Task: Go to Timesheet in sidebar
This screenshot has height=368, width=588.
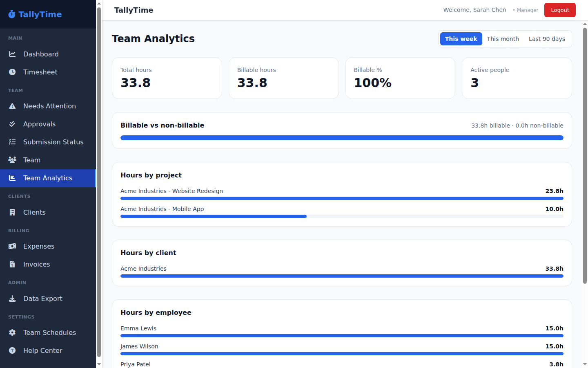Action: (48, 72)
